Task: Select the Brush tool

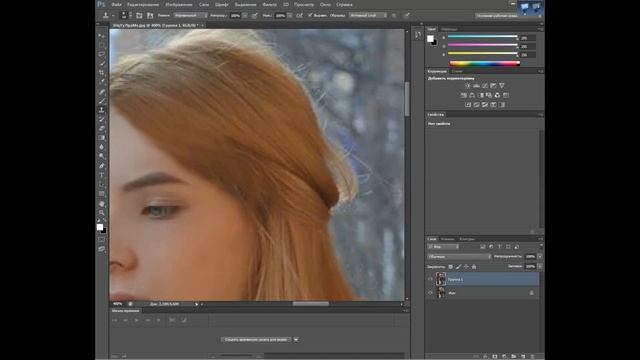Action: tap(101, 100)
